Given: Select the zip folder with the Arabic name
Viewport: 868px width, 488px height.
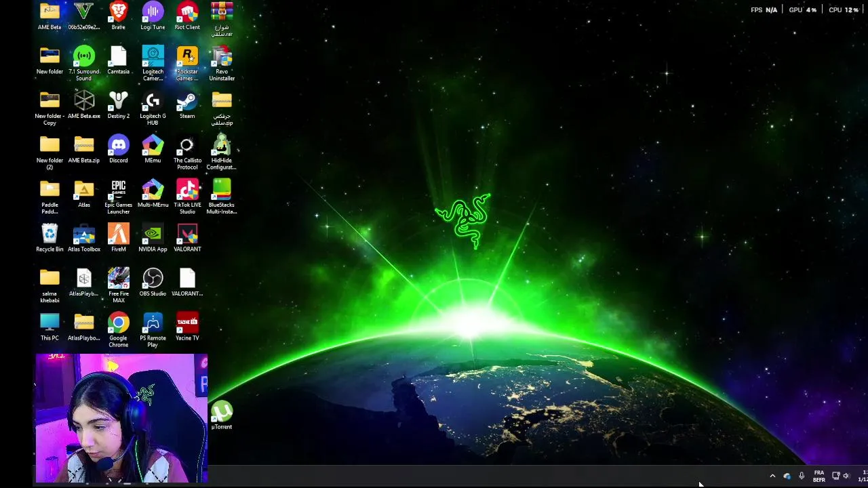Looking at the screenshot, I should tap(222, 108).
